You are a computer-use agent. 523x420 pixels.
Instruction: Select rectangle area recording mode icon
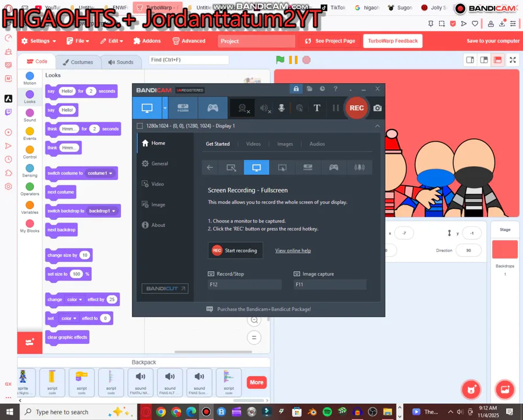tap(231, 167)
